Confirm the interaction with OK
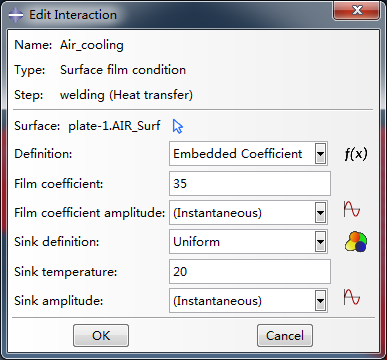Screen dimensions: 387x360 [x=101, y=335]
